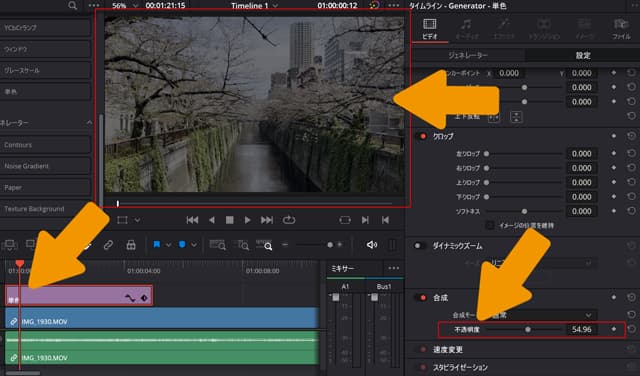Reset the 不透明度 opacity value
The width and height of the screenshot is (640, 376).
[x=631, y=329]
